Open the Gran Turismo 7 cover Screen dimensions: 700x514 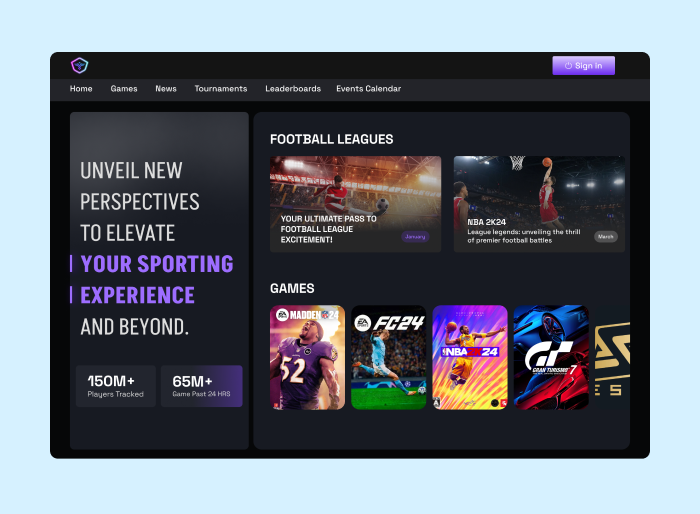click(x=551, y=357)
